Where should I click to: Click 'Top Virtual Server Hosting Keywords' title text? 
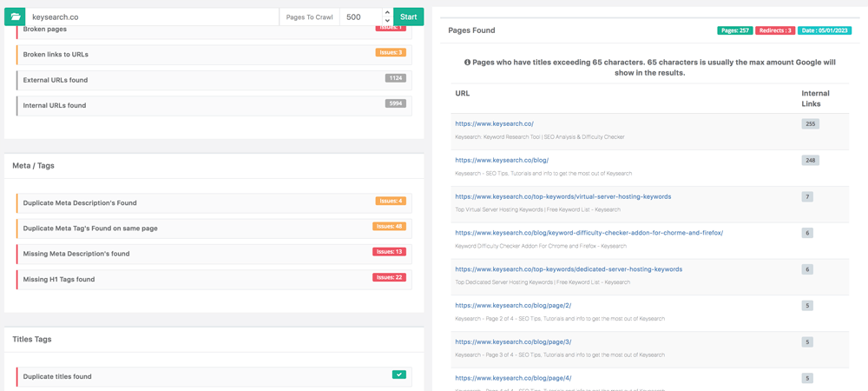tap(537, 210)
